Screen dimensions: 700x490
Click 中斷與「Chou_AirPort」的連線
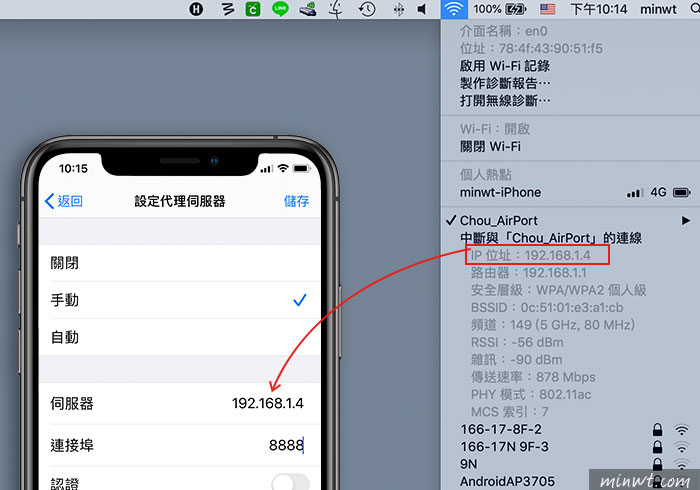tap(551, 238)
